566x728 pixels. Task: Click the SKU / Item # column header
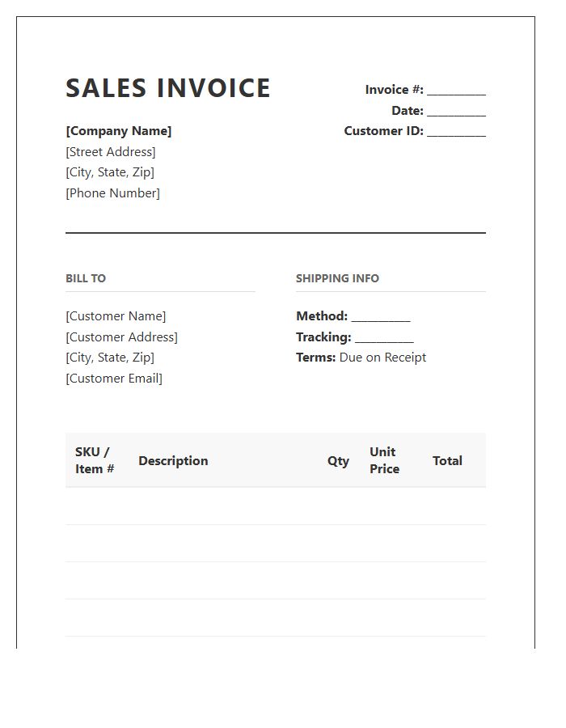[95, 460]
